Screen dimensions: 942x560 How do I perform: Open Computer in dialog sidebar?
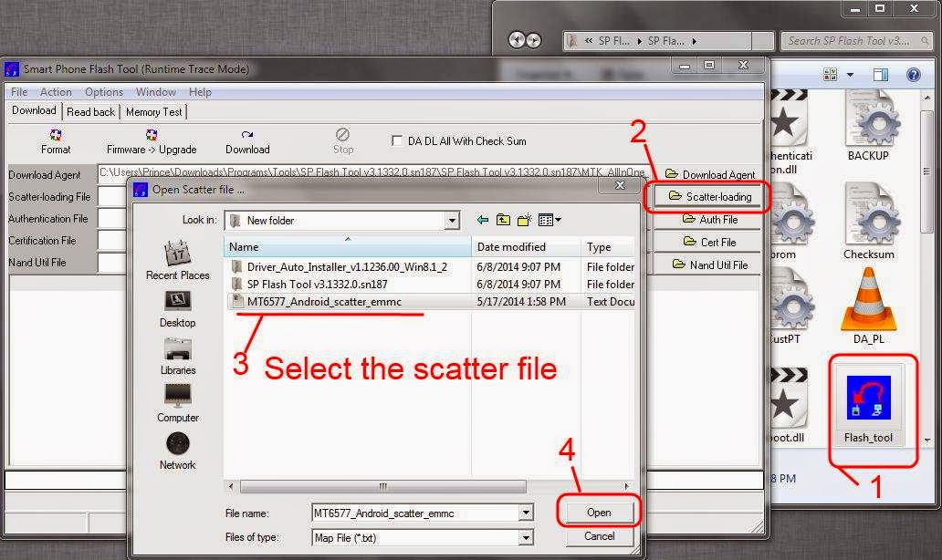(x=178, y=403)
